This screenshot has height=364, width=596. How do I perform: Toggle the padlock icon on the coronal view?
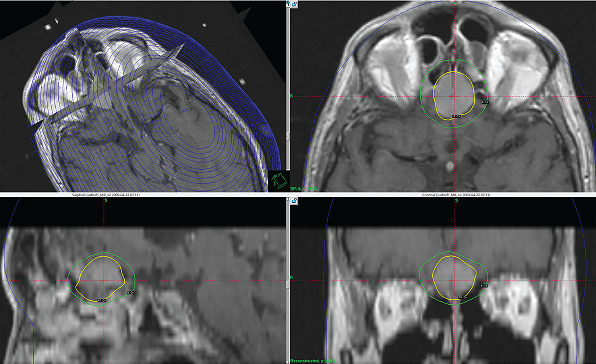[294, 201]
